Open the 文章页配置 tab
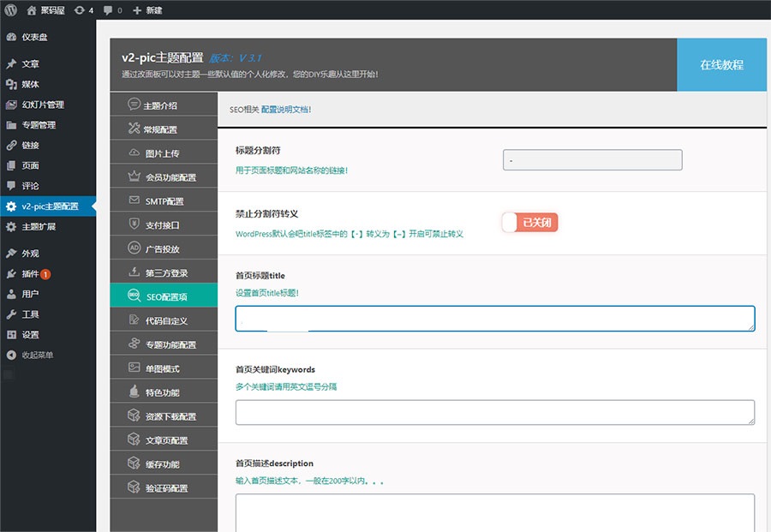771x532 pixels. coord(164,439)
